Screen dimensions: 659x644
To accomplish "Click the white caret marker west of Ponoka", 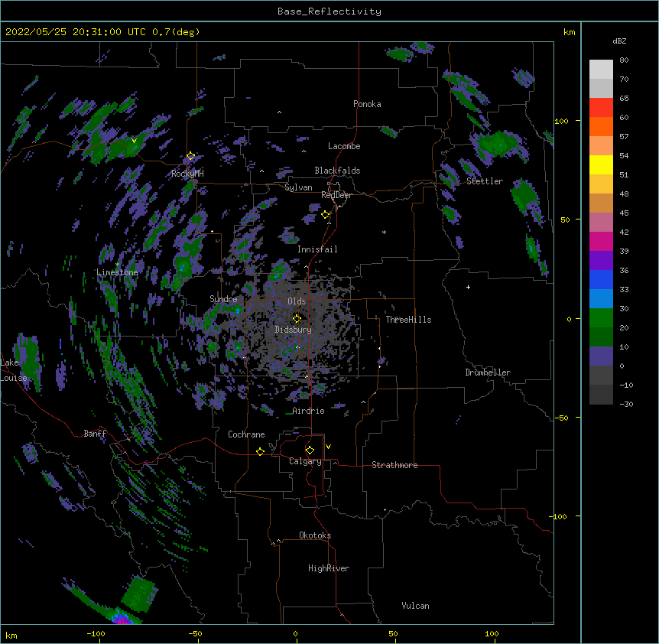I will pyautogui.click(x=280, y=112).
